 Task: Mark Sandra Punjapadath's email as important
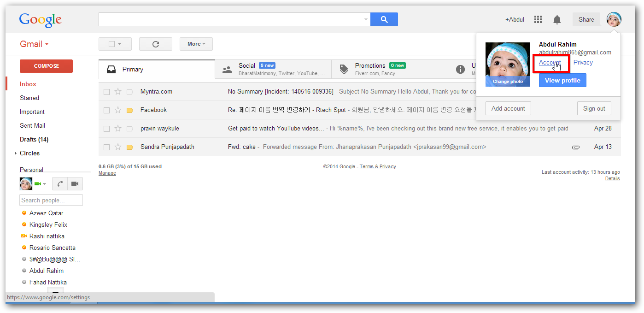129,147
